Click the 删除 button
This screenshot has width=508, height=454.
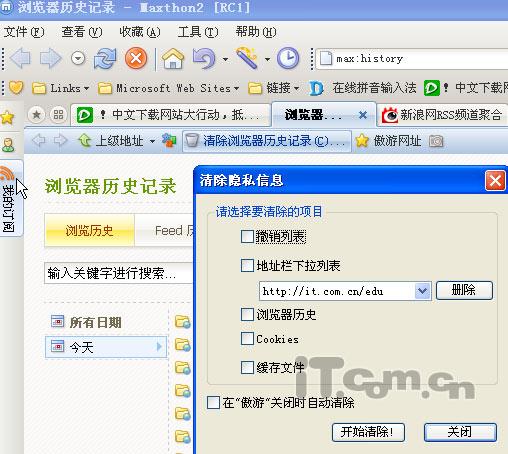(x=464, y=290)
